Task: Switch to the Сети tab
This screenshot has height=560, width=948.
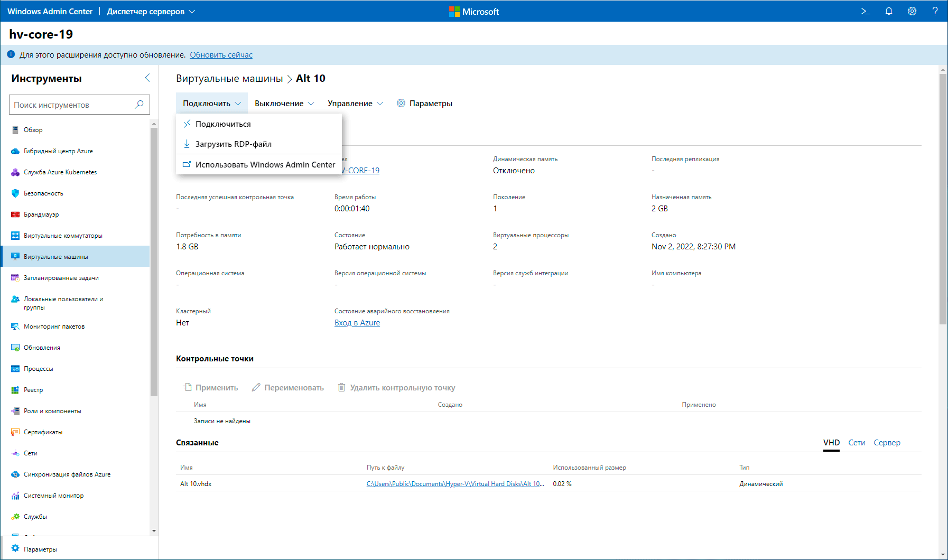Action: point(857,443)
